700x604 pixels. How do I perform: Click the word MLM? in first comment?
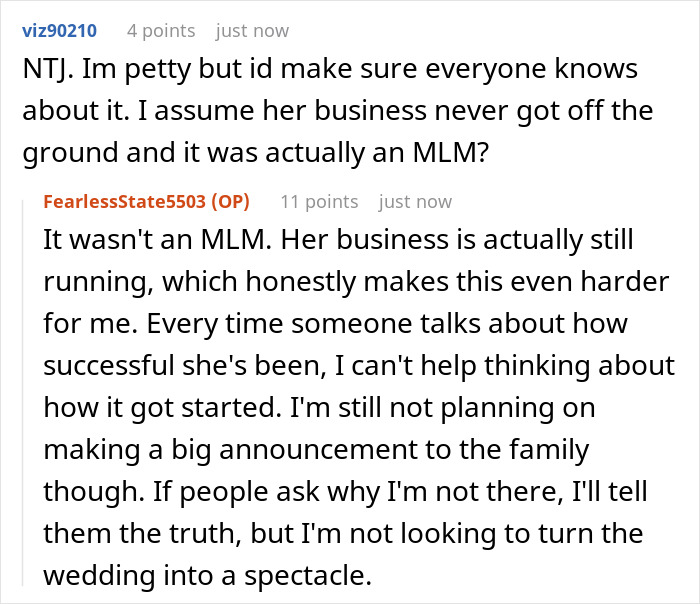pyautogui.click(x=451, y=152)
